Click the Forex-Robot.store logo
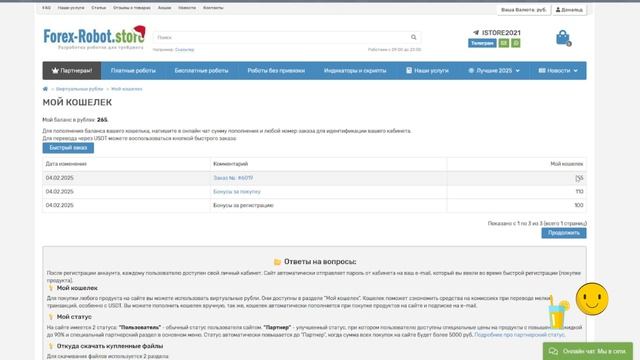The image size is (640, 360). pyautogui.click(x=94, y=38)
